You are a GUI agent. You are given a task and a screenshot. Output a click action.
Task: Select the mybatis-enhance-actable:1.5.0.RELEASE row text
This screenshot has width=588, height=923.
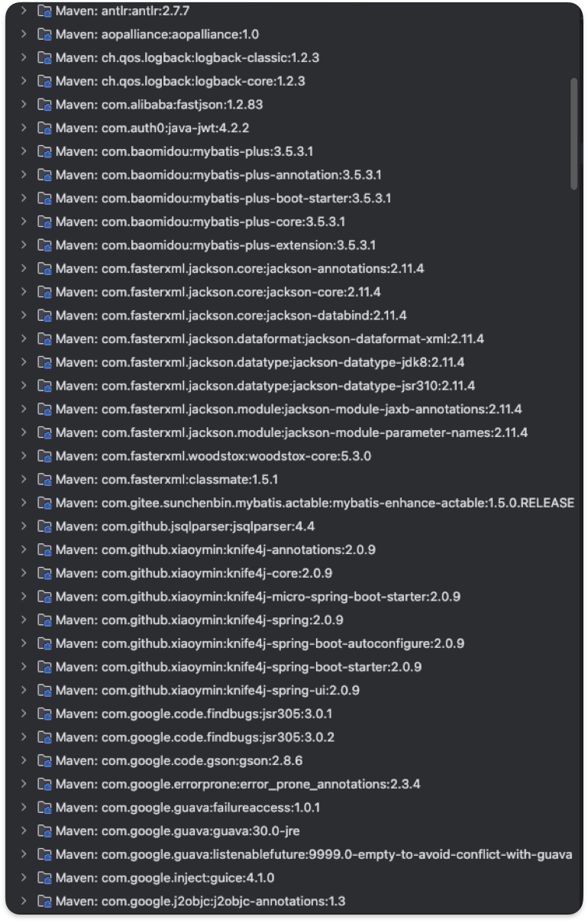315,503
